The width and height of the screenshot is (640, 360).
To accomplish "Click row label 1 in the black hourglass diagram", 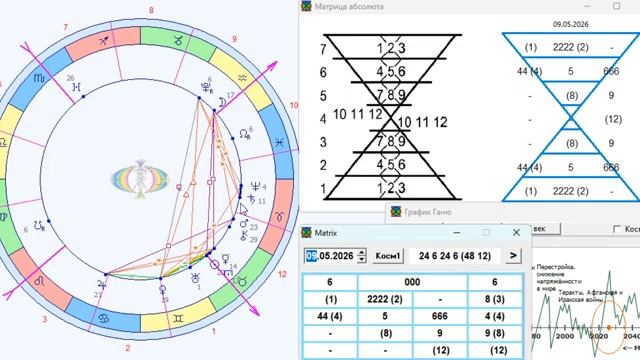I will 323,189.
